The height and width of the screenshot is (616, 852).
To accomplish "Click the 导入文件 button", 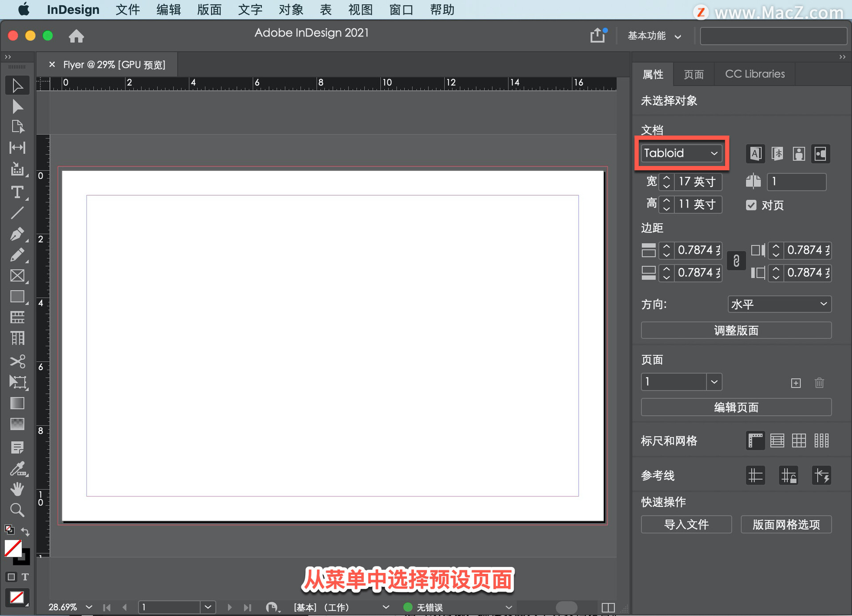I will coord(686,524).
